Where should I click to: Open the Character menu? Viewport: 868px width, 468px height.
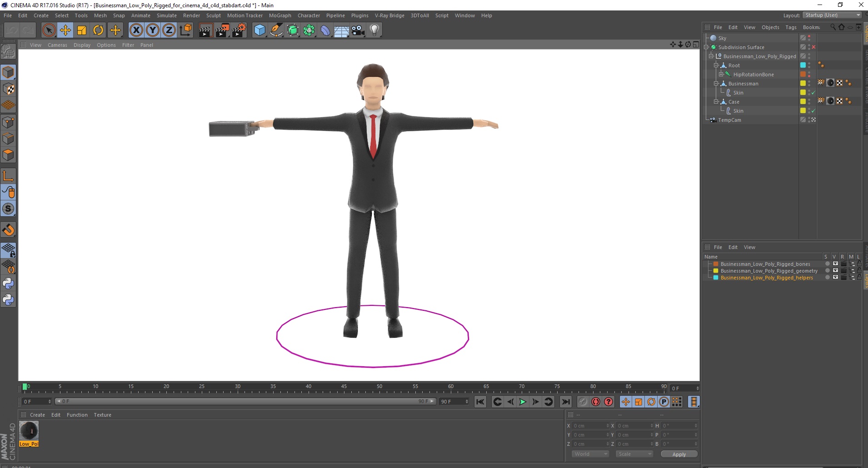pos(309,15)
